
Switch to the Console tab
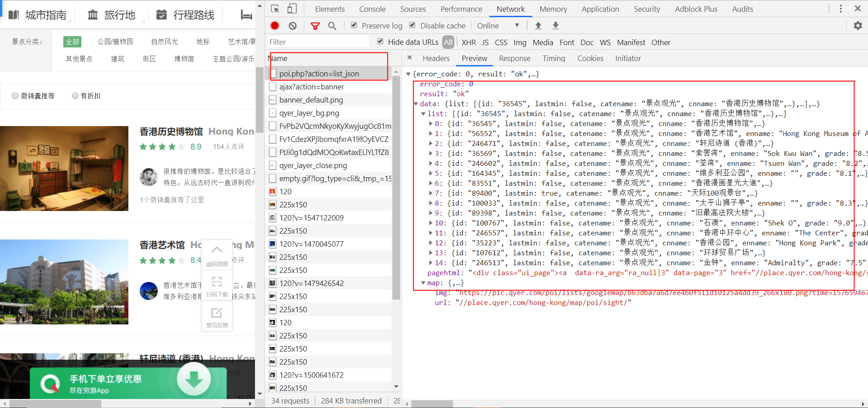[372, 9]
